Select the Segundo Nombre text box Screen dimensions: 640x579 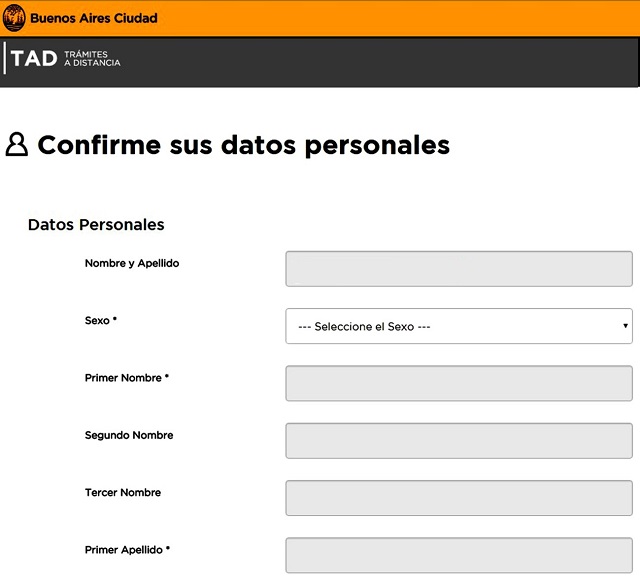click(459, 440)
